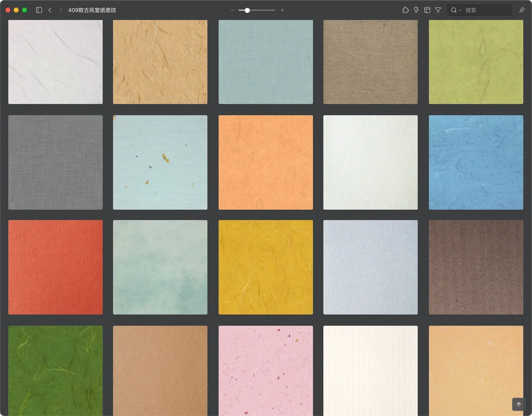Go forward to next folder
The width and height of the screenshot is (532, 416).
pyautogui.click(x=61, y=10)
